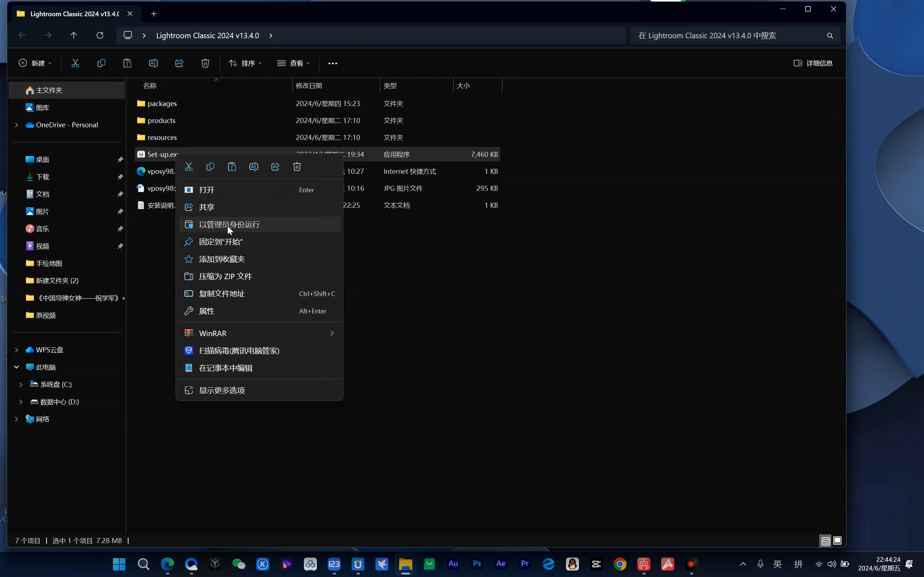Go up one folder level with the up arrow

click(x=74, y=35)
